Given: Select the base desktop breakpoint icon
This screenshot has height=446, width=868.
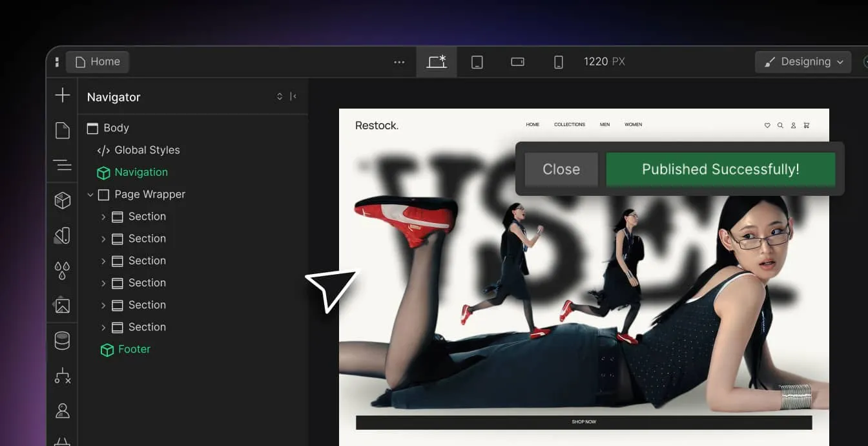Looking at the screenshot, I should (x=437, y=62).
